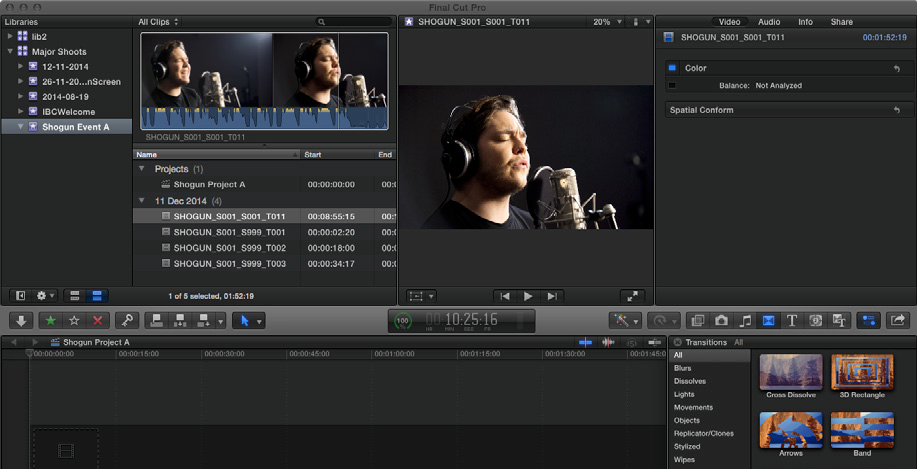The width and height of the screenshot is (917, 469).
Task: Click the Import Media arrow icon
Action: [x=21, y=320]
